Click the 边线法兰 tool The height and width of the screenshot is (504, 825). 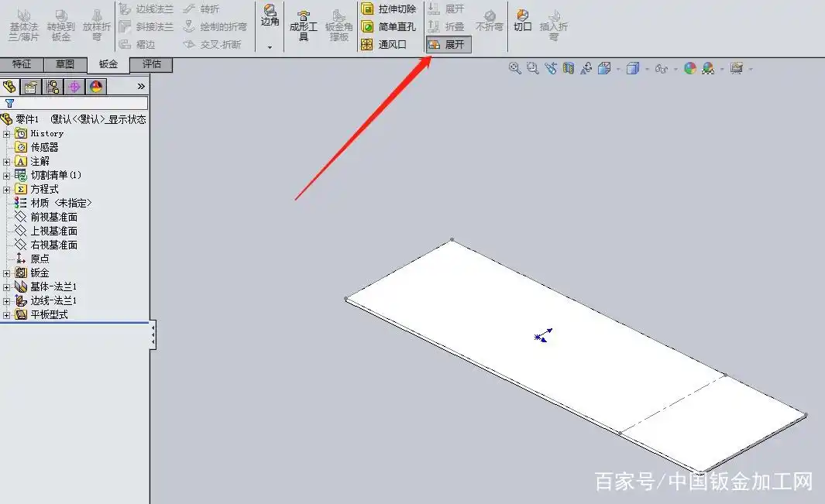pos(146,9)
